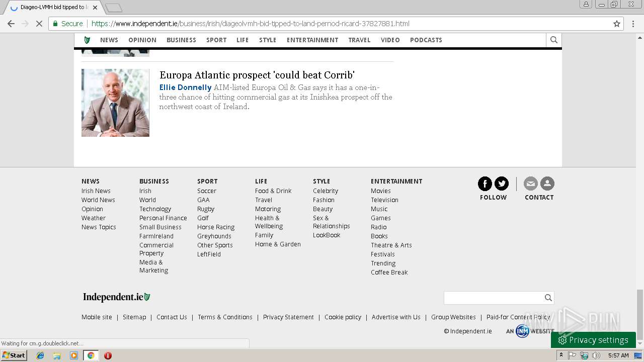Open Horse Racing footer link

pos(216,227)
